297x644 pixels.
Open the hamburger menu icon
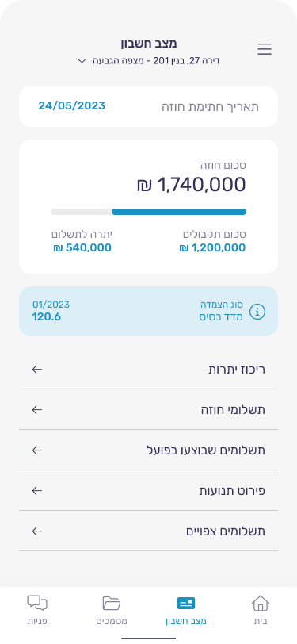click(x=265, y=49)
